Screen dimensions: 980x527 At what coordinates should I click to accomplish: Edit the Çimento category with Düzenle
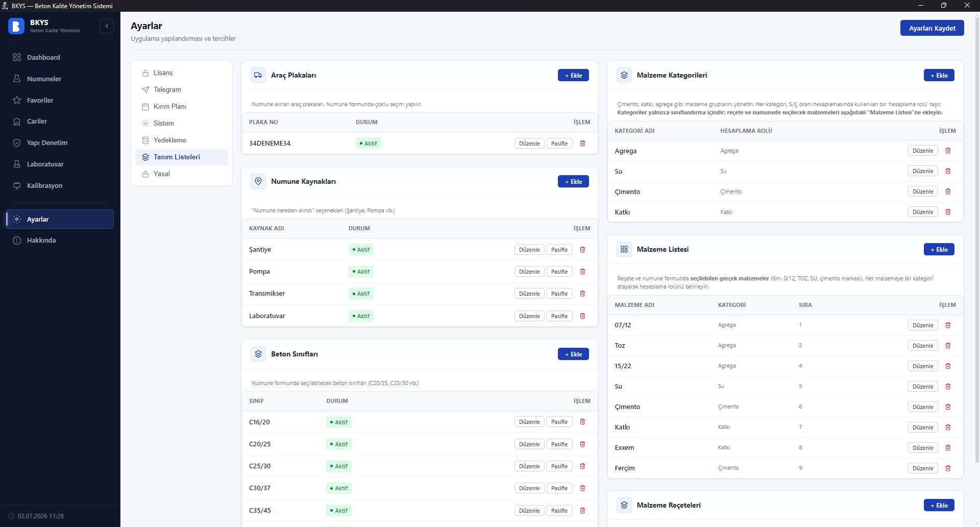(923, 191)
